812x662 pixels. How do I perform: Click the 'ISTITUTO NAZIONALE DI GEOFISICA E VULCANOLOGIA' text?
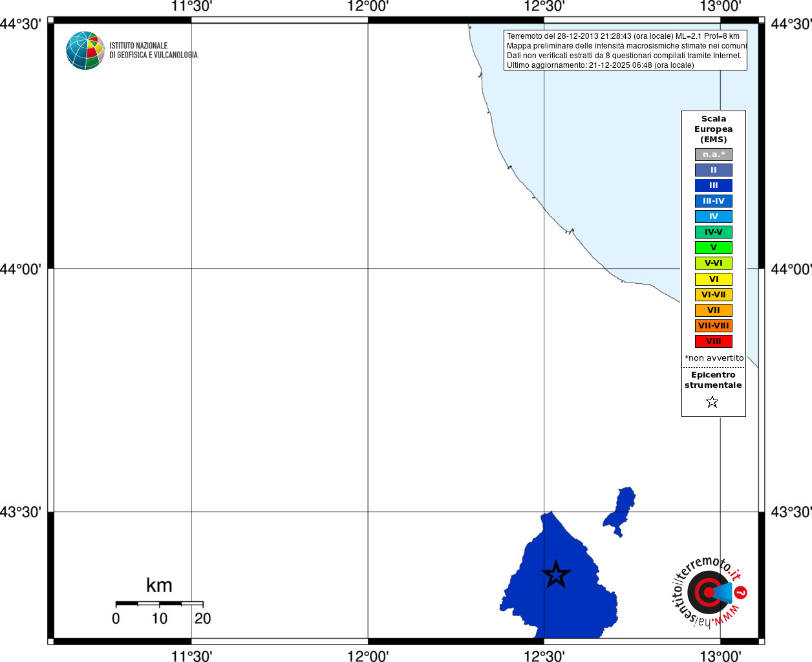[153, 50]
